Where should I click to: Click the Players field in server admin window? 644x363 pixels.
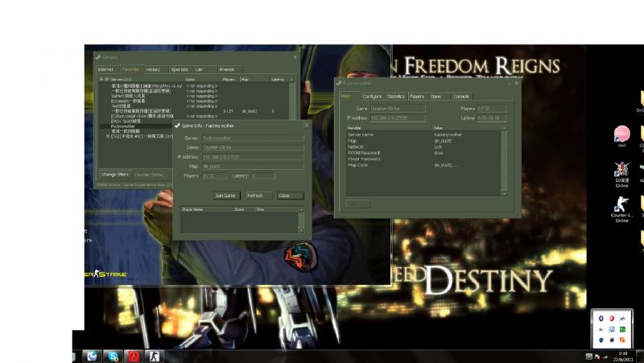(491, 109)
